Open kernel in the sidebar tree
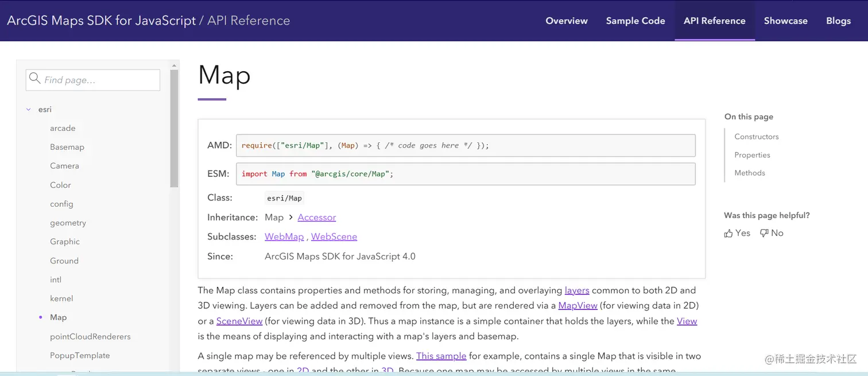 pyautogui.click(x=61, y=299)
